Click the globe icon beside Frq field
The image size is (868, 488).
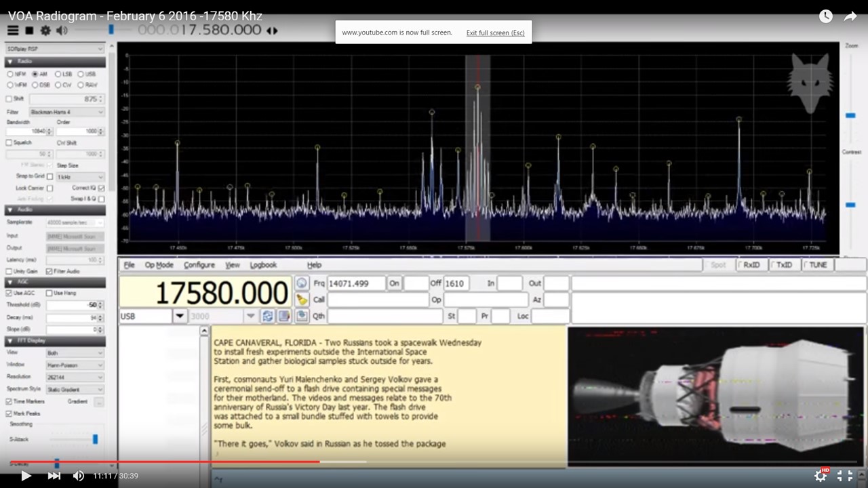[302, 283]
